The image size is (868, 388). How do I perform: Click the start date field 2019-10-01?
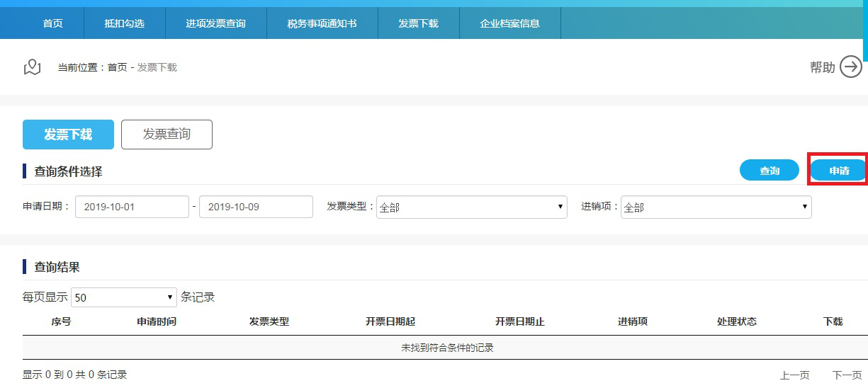132,207
